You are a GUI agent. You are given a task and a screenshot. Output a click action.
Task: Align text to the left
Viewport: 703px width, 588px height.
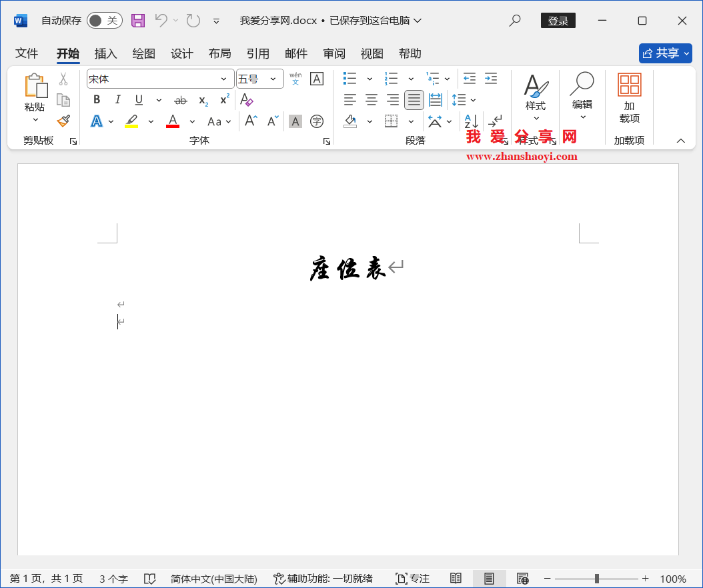(x=349, y=99)
